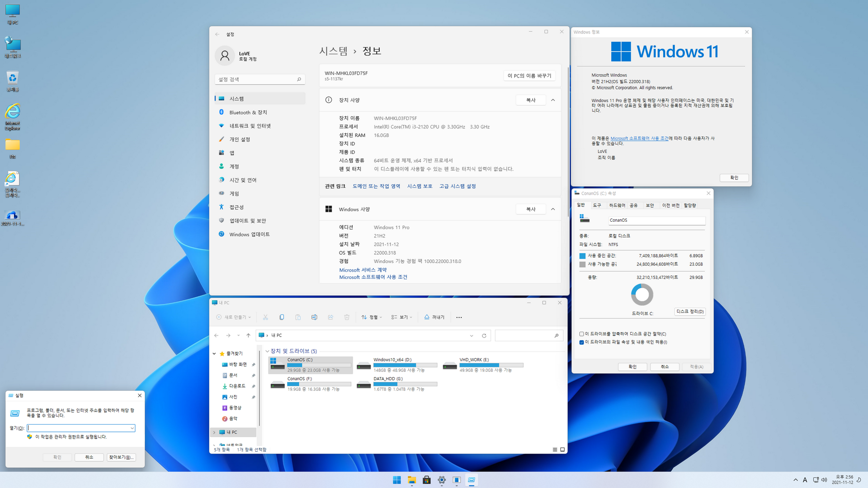Open the address bar history dropdown in File Explorer
This screenshot has height=488, width=868.
tap(471, 335)
